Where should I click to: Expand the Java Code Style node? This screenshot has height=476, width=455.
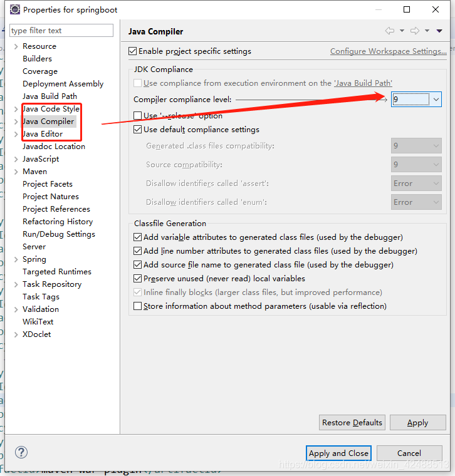coord(16,109)
